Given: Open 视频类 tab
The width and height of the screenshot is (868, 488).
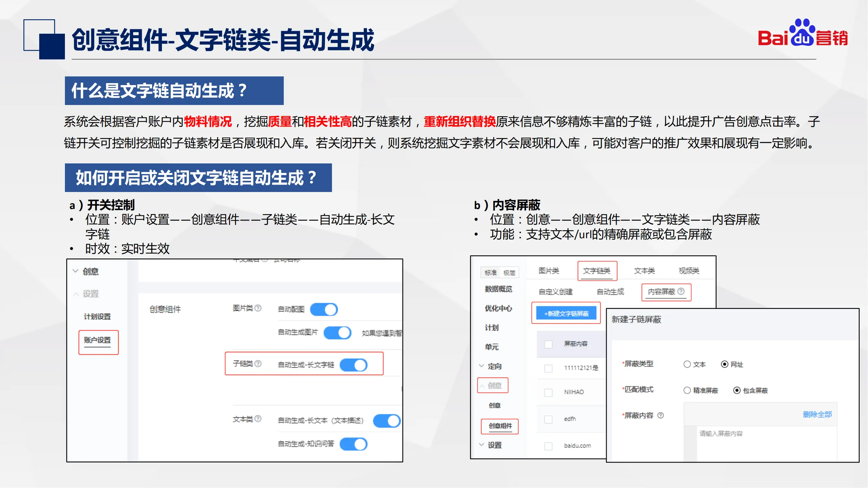Looking at the screenshot, I should 689,271.
